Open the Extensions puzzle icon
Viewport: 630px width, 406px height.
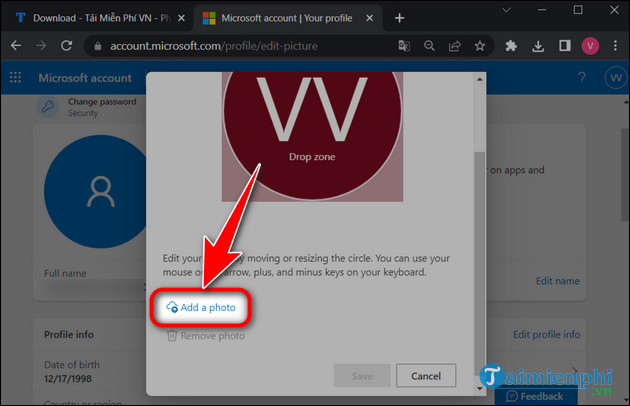pyautogui.click(x=511, y=46)
